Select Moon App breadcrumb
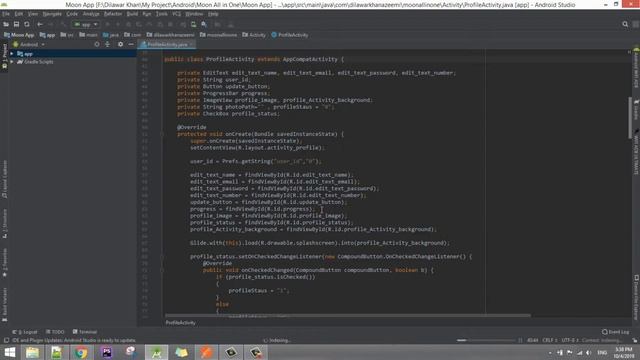Screen dimensions: 640x360 point(19,35)
